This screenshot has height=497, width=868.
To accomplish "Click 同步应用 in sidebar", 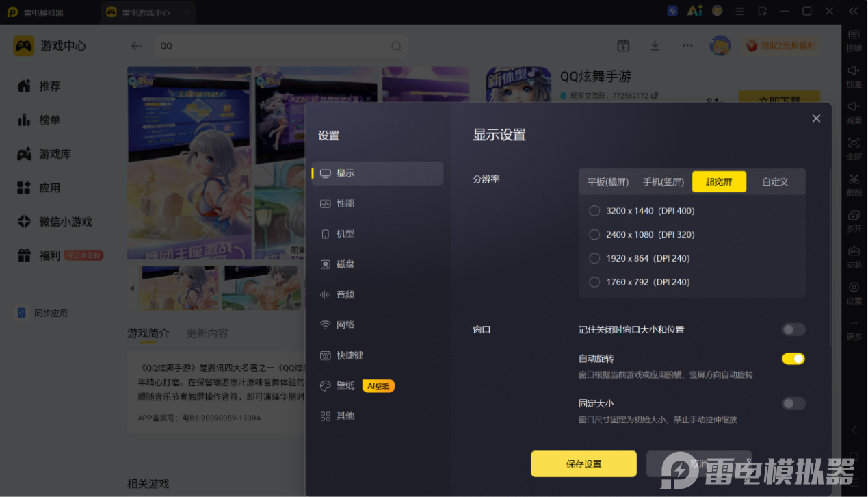I will click(x=42, y=313).
